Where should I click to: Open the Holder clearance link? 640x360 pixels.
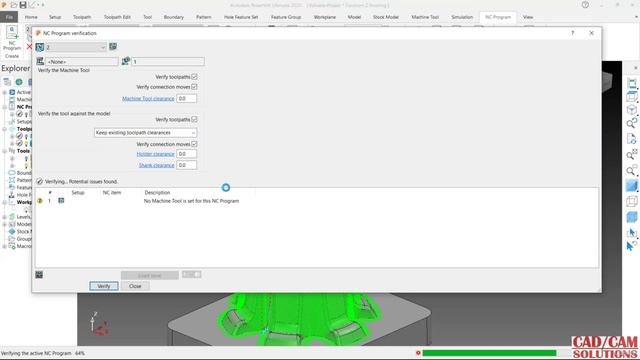coord(156,154)
